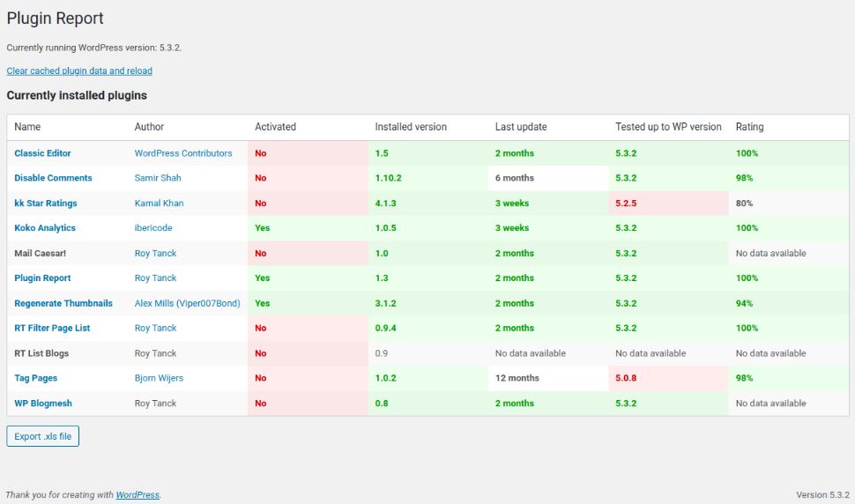Open the kk Star Ratings plugin link
The image size is (855, 504).
point(45,204)
